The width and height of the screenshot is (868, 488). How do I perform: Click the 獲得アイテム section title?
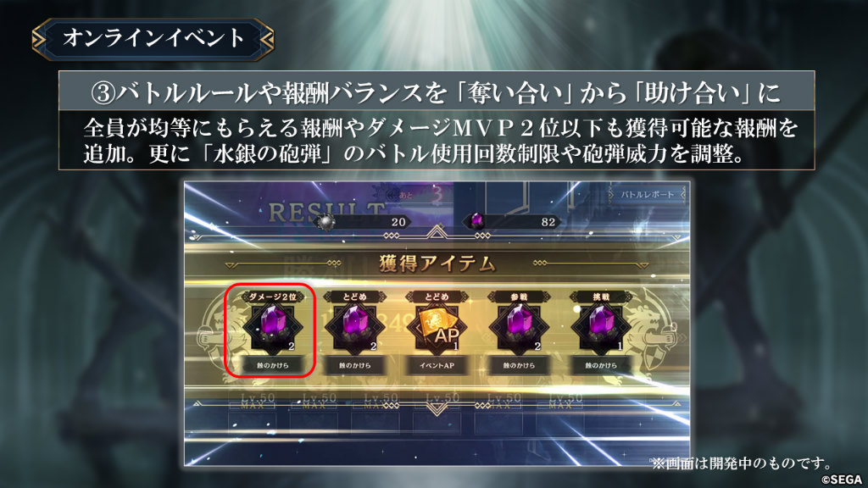click(x=437, y=264)
